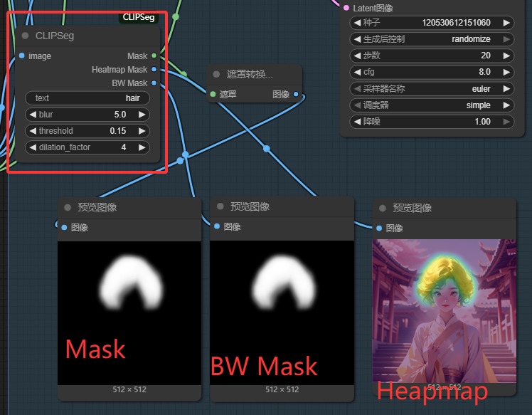Collapse the 遮罩转换 node using its dot
532x415 pixels.
(x=217, y=74)
